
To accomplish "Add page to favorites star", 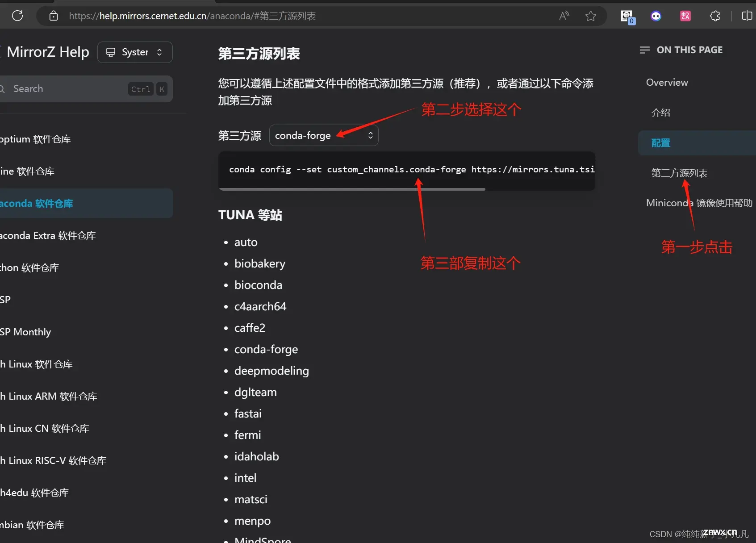I will [x=591, y=16].
